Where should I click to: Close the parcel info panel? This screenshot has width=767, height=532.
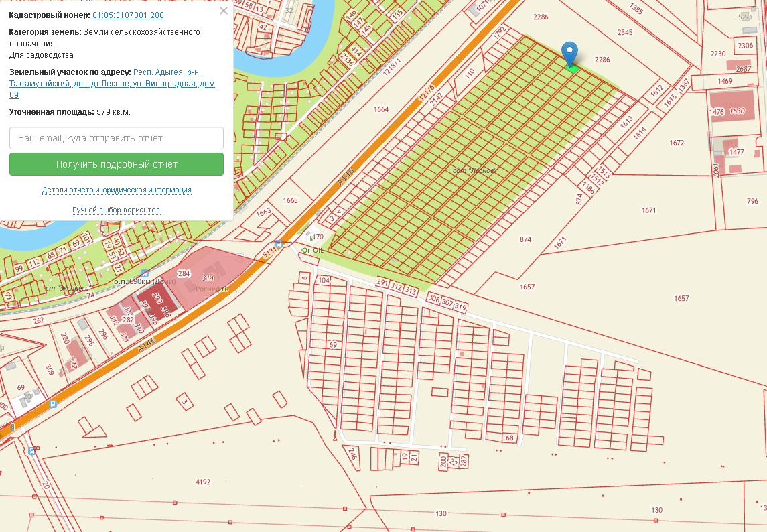point(224,11)
